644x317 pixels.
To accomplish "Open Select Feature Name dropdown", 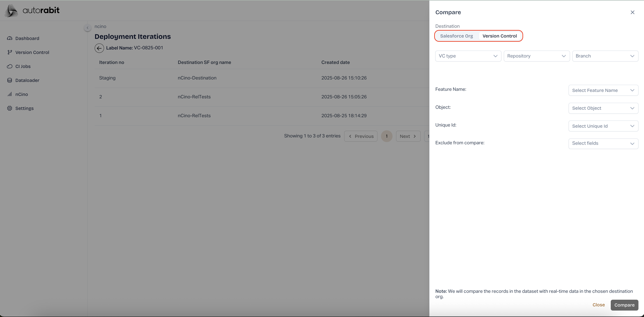I will (x=603, y=90).
